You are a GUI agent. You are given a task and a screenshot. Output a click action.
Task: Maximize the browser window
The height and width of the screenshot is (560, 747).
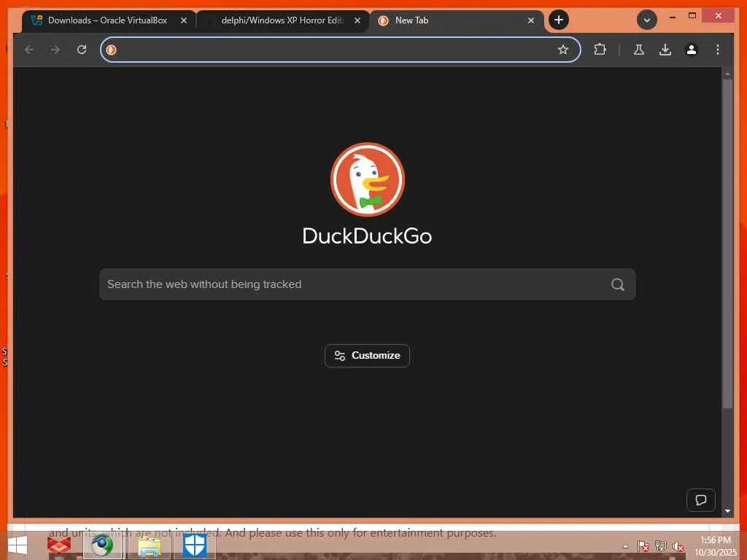coord(692,16)
